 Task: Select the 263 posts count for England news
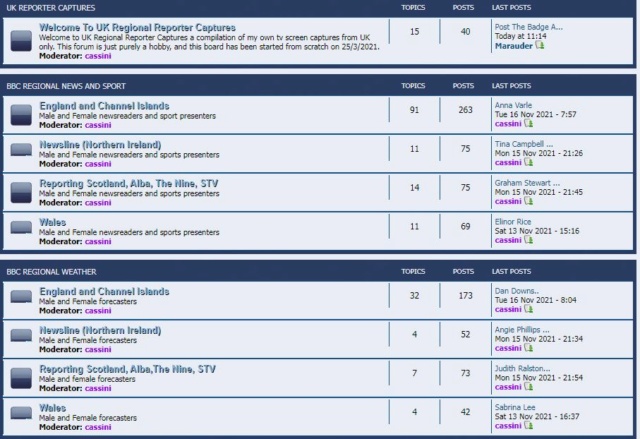click(465, 110)
